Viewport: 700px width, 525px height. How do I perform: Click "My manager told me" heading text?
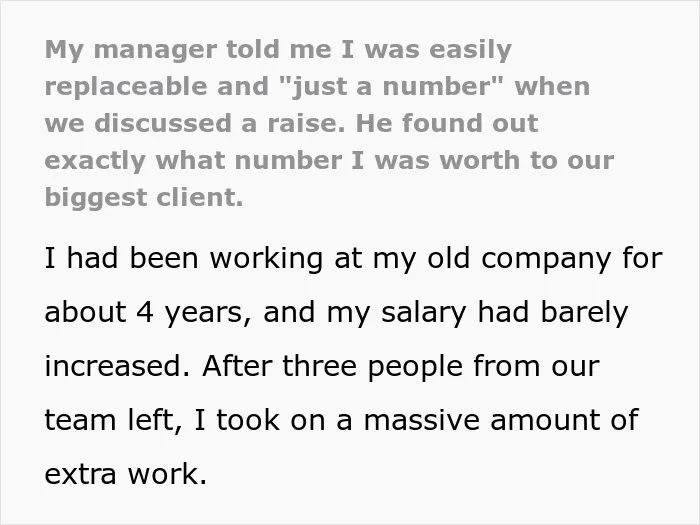click(188, 50)
